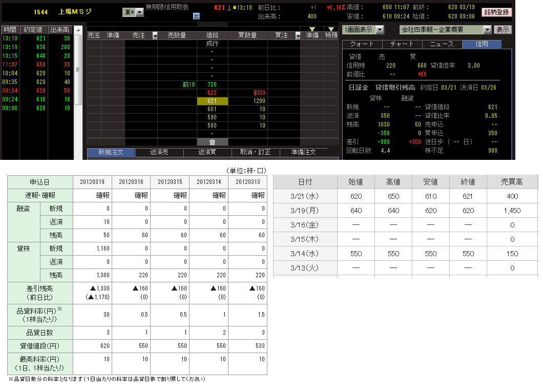Screen dimensions: 543x392
Task: Select the 成行 market order row
Action: click(212, 44)
